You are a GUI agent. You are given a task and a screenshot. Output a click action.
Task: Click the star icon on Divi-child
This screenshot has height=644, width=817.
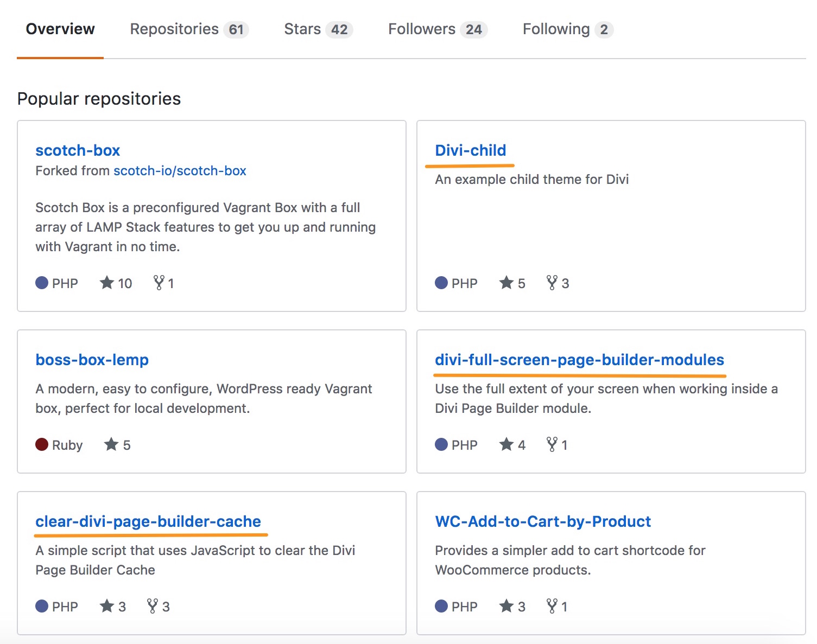(506, 283)
